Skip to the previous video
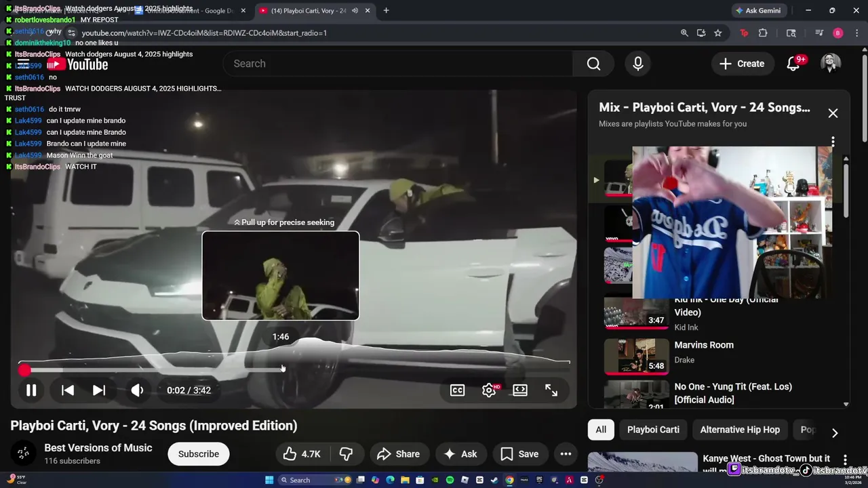This screenshot has width=868, height=488. 68,390
